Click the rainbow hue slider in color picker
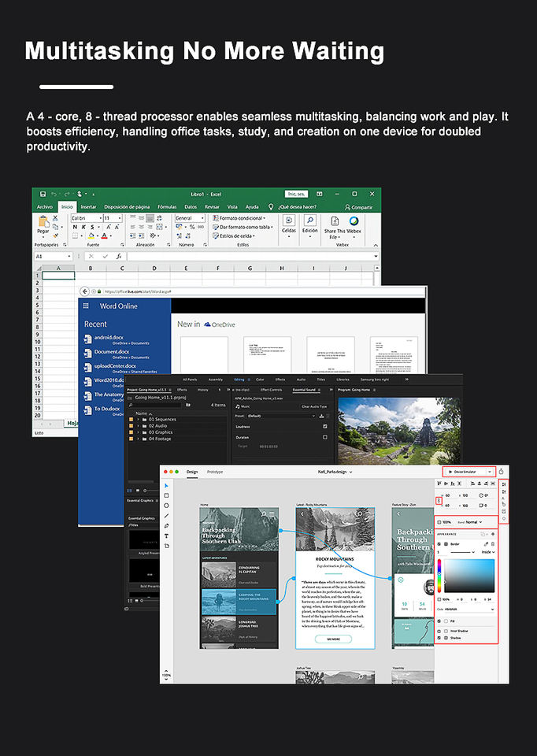The width and height of the screenshot is (537, 756). click(439, 576)
